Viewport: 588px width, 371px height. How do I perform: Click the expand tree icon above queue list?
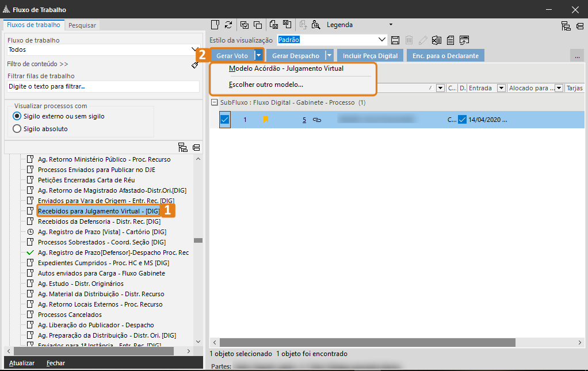(183, 147)
